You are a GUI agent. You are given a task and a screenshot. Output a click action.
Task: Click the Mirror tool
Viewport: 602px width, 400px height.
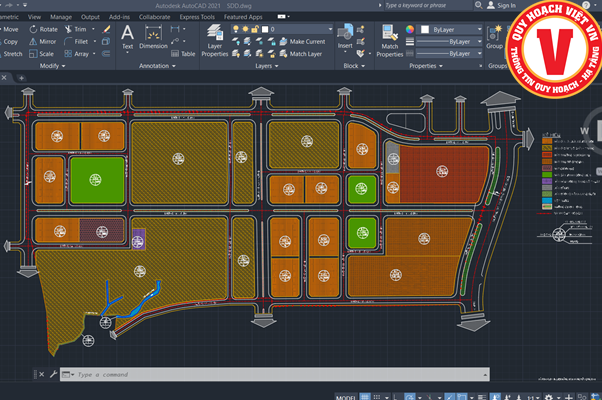click(43, 42)
